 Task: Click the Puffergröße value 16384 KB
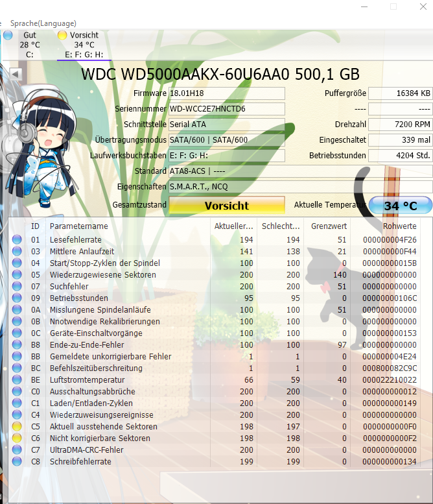[400, 93]
